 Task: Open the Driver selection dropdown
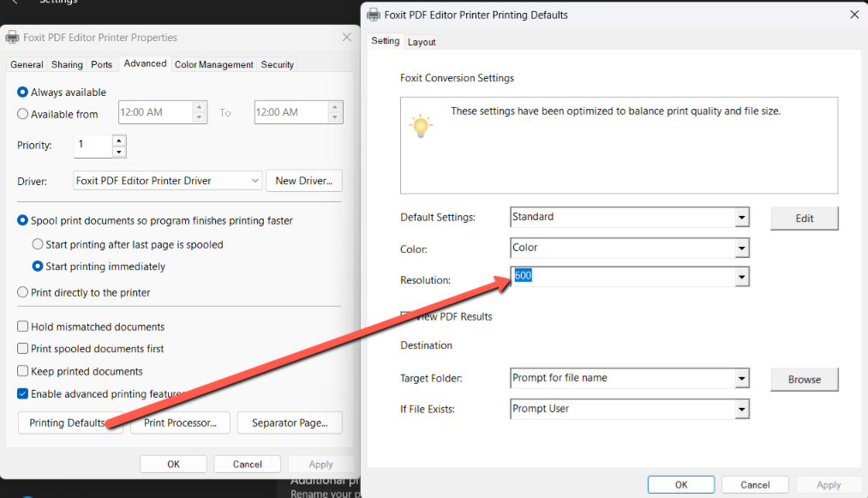point(255,181)
